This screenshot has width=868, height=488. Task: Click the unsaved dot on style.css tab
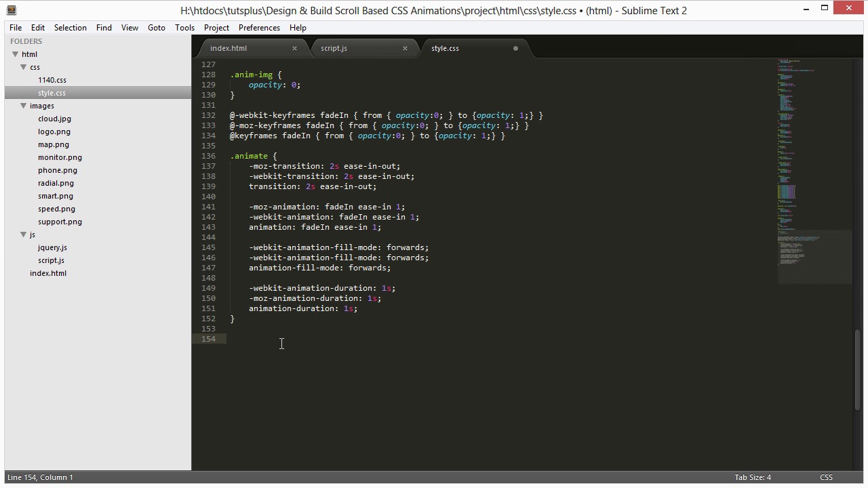click(x=515, y=48)
